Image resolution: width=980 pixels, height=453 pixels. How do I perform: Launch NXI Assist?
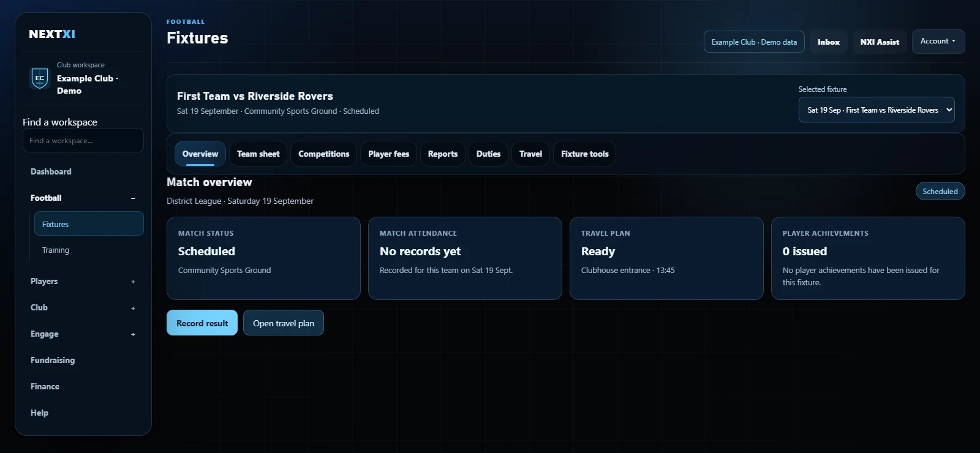pyautogui.click(x=880, y=42)
